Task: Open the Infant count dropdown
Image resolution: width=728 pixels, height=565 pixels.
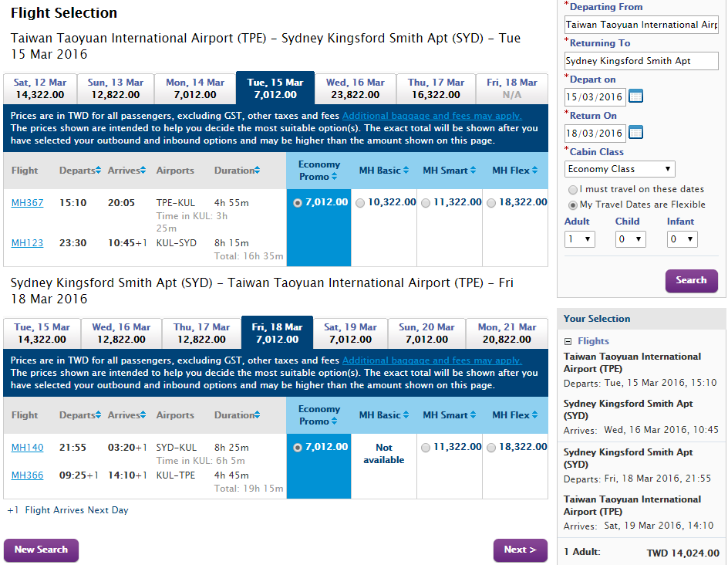Action: coord(682,239)
